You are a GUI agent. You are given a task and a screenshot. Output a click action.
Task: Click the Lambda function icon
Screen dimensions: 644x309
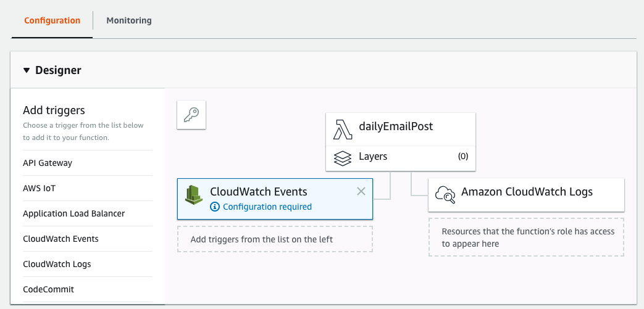(x=343, y=130)
